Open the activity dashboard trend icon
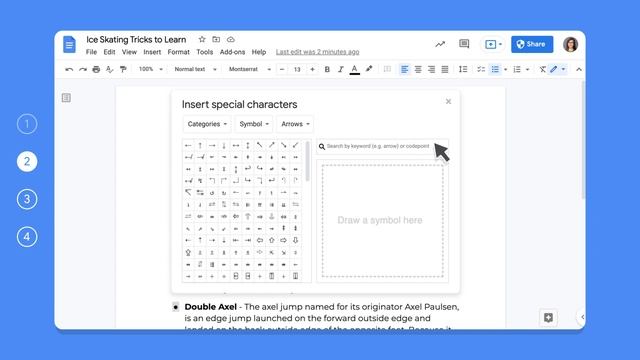Image resolution: width=640 pixels, height=360 pixels. coord(440,44)
